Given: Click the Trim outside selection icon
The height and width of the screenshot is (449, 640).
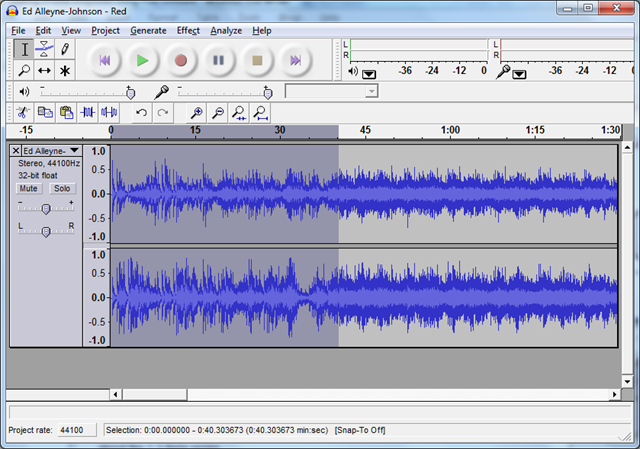Looking at the screenshot, I should [88, 113].
